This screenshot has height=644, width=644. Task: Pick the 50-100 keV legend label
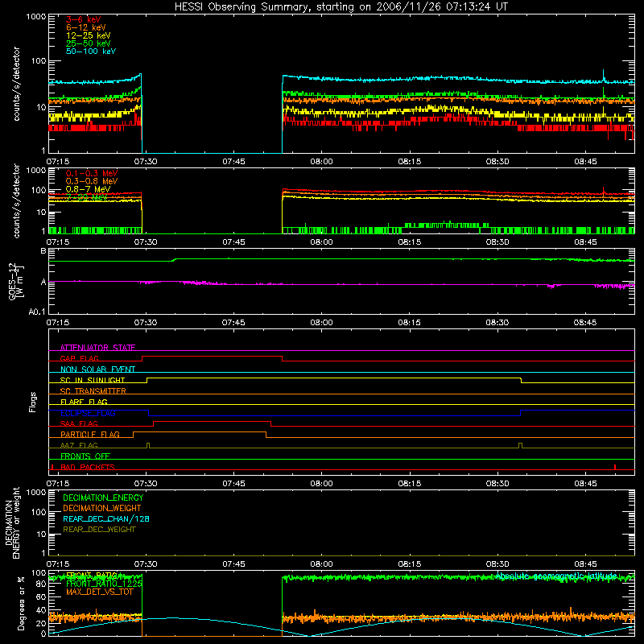point(91,52)
